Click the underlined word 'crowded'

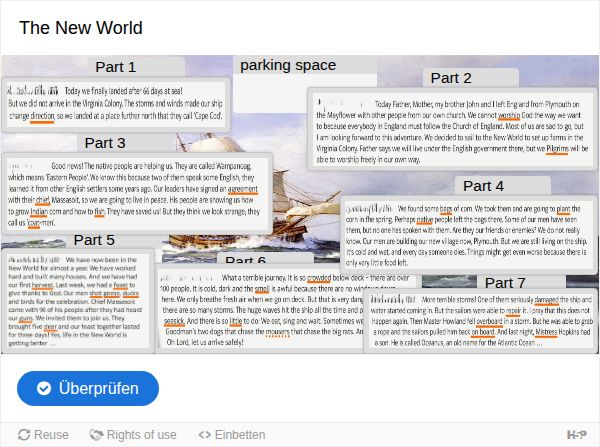(319, 278)
